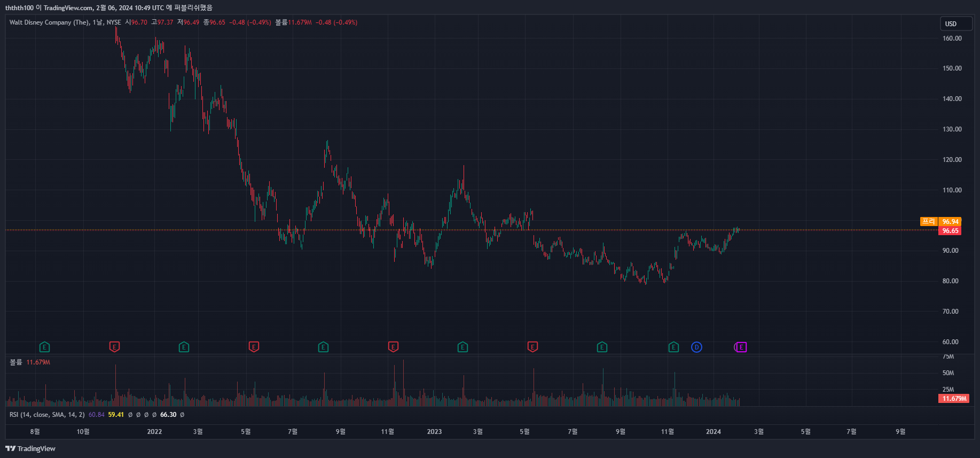This screenshot has width=980, height=458.
Task: Click the red earnings marker for May 2023
Action: pos(532,347)
